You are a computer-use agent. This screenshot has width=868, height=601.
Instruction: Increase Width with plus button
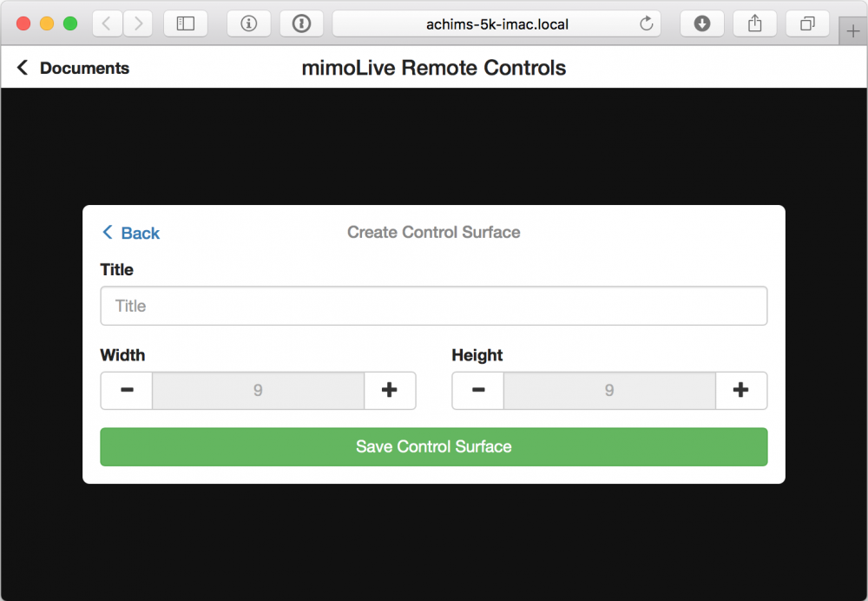click(390, 391)
